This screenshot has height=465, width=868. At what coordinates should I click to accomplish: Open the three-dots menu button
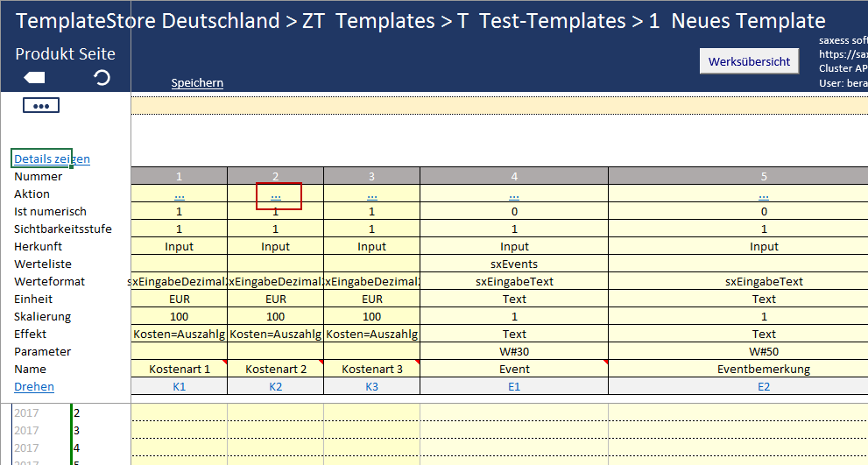pyautogui.click(x=40, y=105)
